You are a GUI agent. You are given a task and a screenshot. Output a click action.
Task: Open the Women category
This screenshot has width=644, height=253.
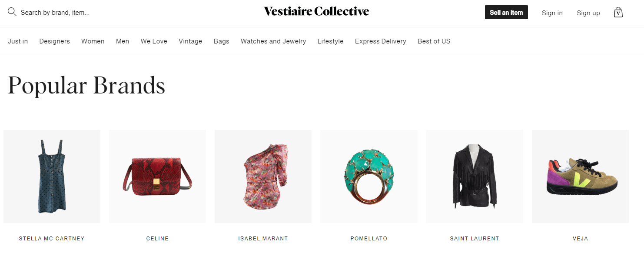point(93,41)
